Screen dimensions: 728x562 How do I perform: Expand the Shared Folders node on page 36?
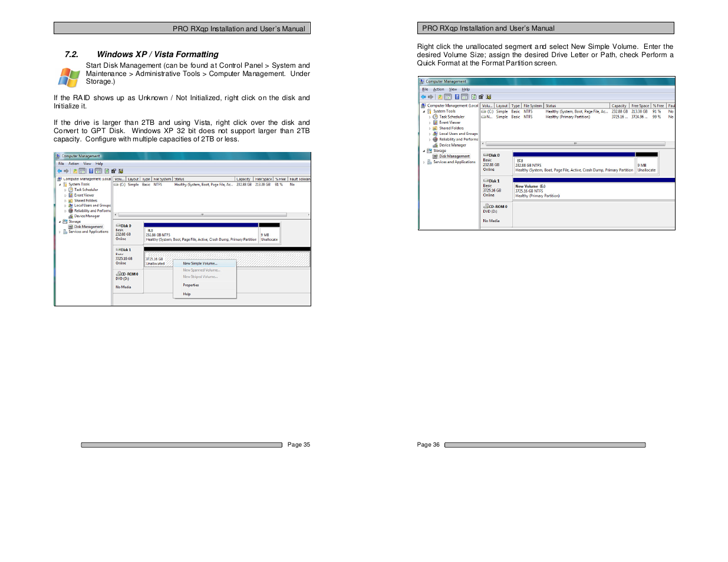(x=430, y=128)
